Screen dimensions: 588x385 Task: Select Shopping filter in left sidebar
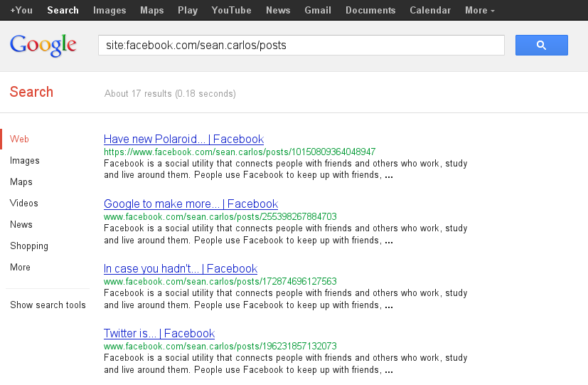(x=29, y=246)
